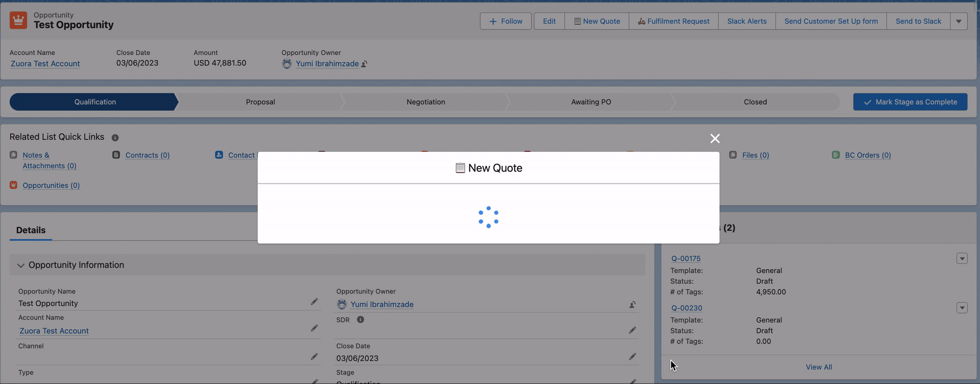Image resolution: width=980 pixels, height=384 pixels.
Task: Open the SDR field info tooltip icon
Action: [360, 320]
